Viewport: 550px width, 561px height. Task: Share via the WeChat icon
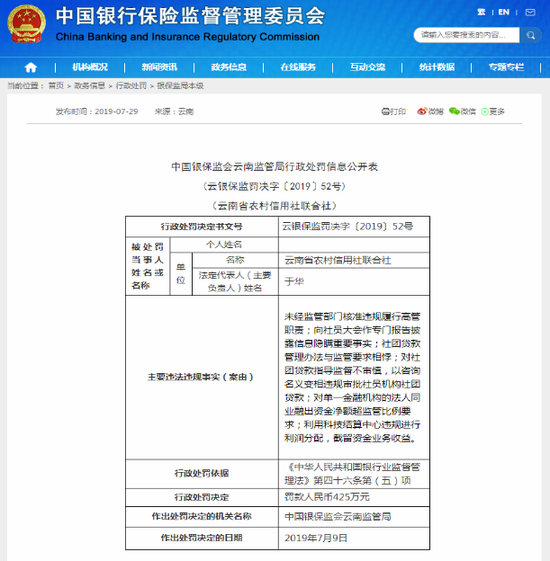click(x=454, y=112)
